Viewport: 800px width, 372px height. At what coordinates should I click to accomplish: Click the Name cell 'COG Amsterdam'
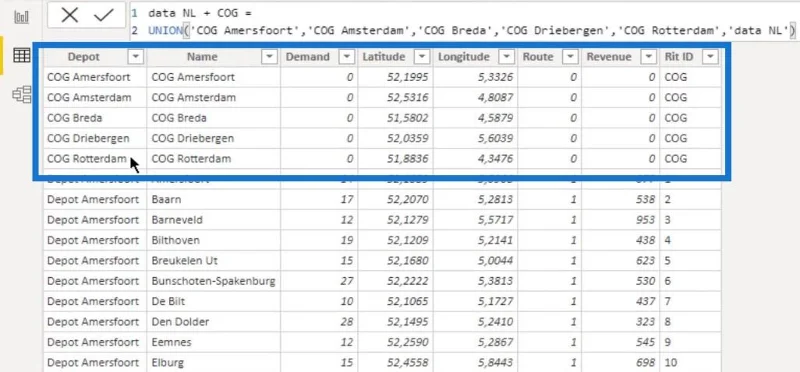pyautogui.click(x=213, y=97)
